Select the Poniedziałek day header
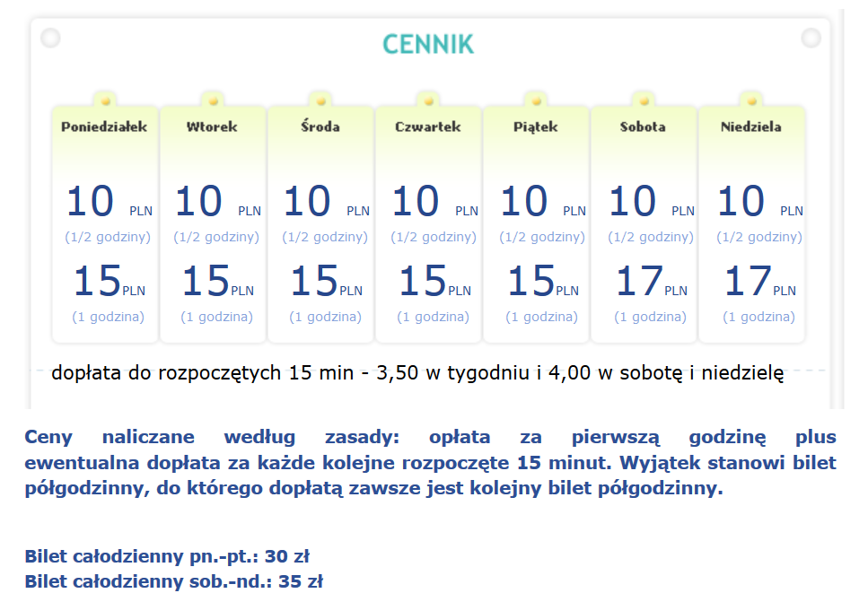Screen dimensions: 868x602 coord(104,127)
